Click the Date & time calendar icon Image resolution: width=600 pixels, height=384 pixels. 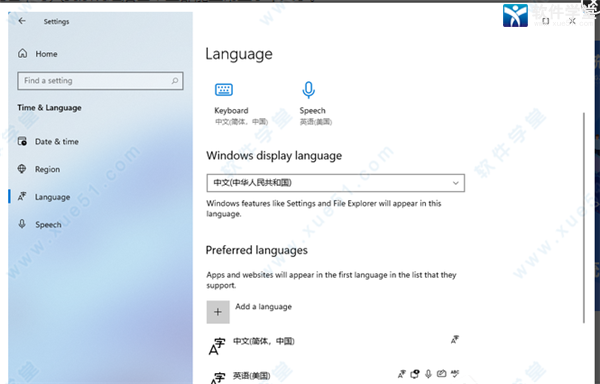22,141
